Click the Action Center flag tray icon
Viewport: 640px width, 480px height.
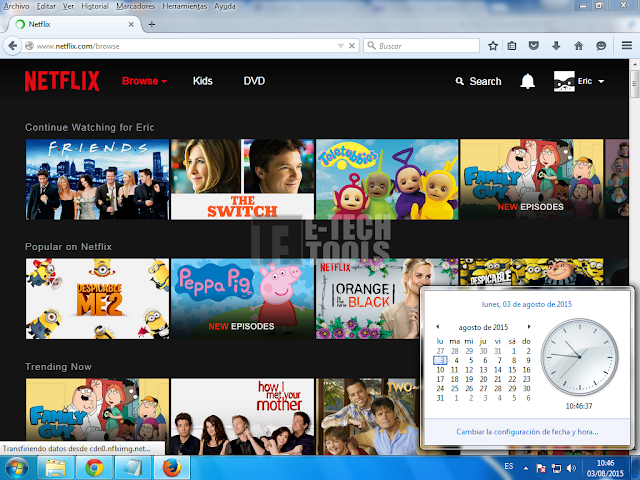pos(541,468)
